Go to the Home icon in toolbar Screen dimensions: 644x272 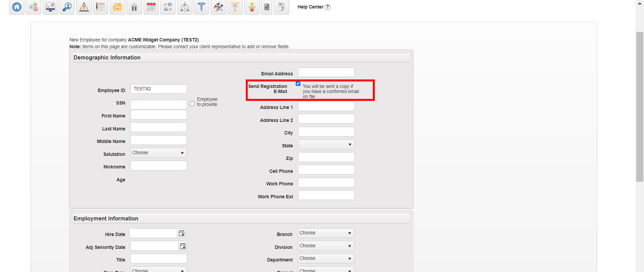pos(17,7)
